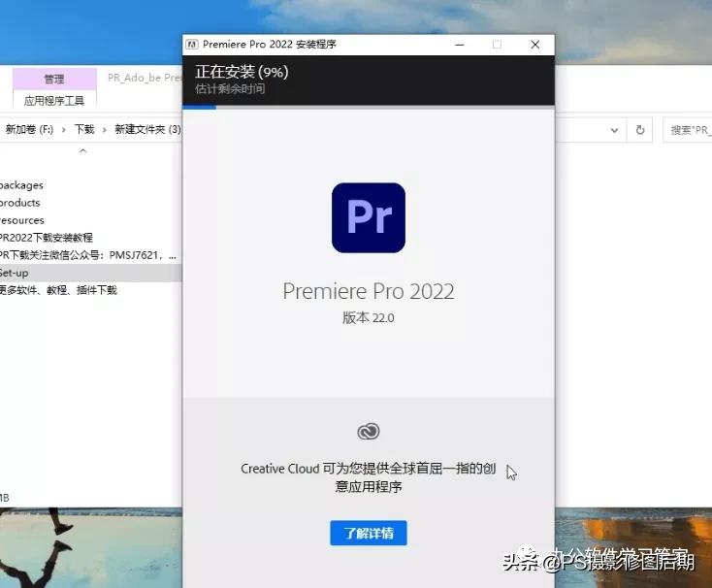Click the 正在安装 (9%) status heading
This screenshot has width=712, height=588.
coord(242,72)
